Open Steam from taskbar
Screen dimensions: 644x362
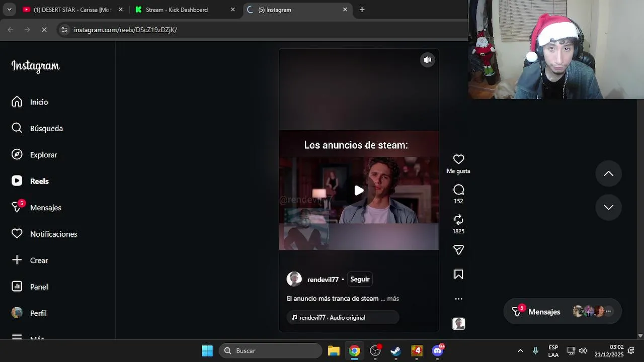(x=396, y=351)
